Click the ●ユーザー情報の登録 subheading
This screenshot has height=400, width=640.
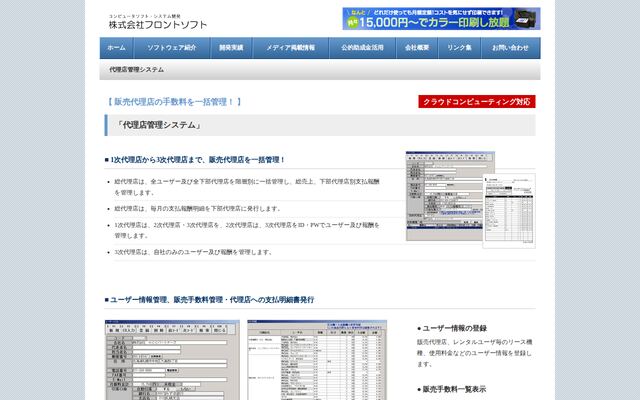(452, 329)
